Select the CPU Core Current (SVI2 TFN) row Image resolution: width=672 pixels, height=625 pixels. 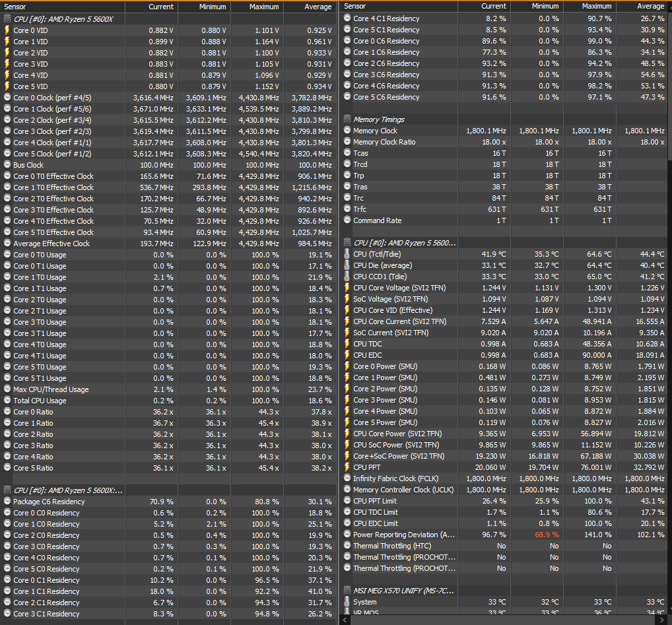point(504,321)
